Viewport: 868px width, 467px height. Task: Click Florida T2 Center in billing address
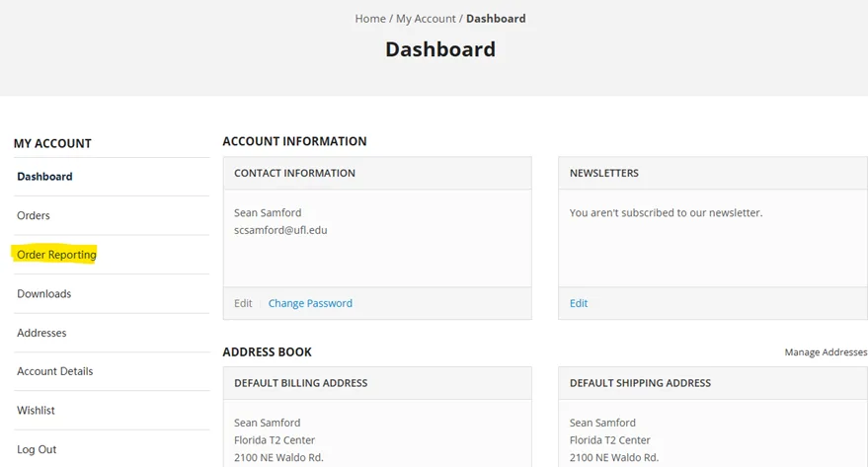click(275, 440)
